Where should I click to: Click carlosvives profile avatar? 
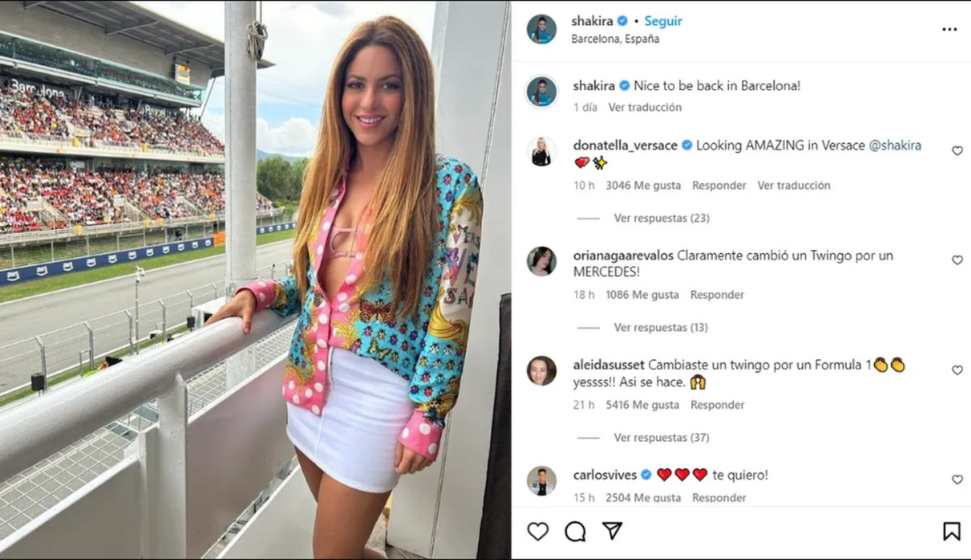pyautogui.click(x=542, y=481)
